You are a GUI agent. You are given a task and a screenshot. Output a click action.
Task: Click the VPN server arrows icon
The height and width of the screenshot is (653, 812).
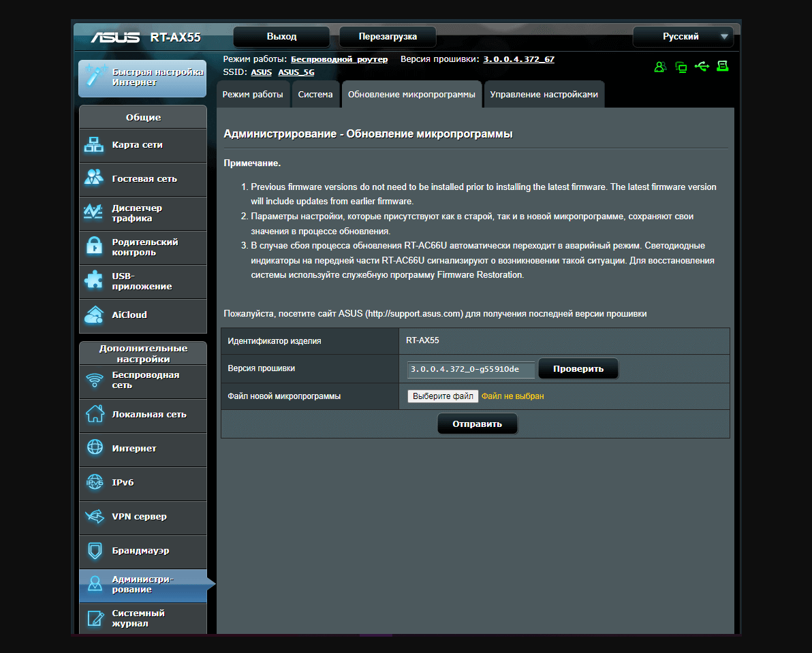(x=95, y=516)
